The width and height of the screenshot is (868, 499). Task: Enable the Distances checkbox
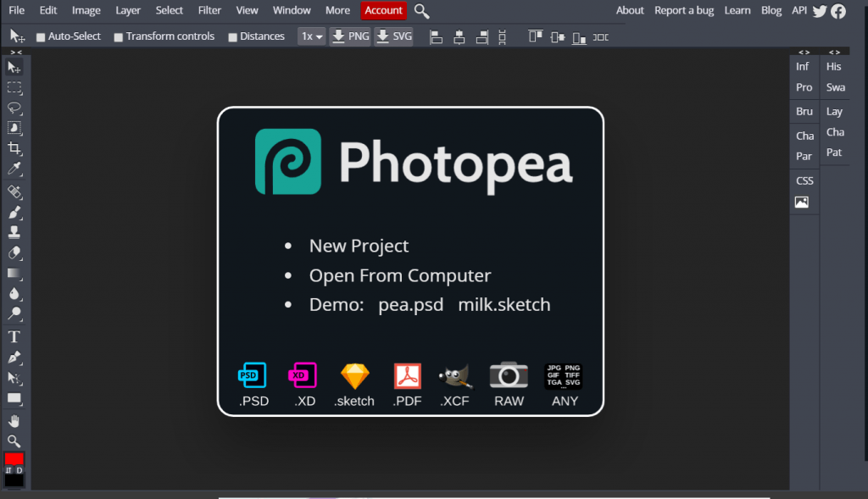point(232,37)
